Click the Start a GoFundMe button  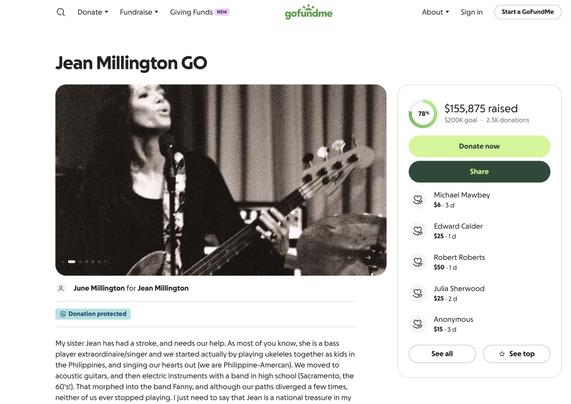pos(528,12)
